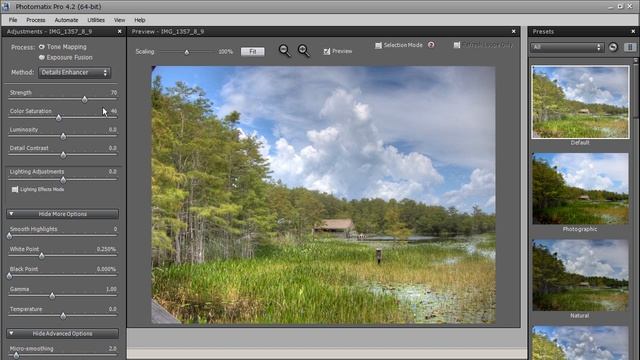Click the White Point slider handle
The image size is (640, 360).
(42, 256)
